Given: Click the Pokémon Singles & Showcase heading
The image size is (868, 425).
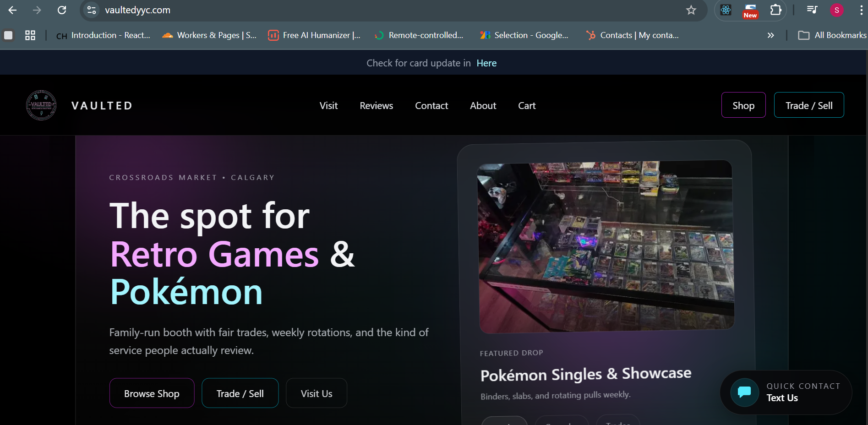Looking at the screenshot, I should click(586, 374).
